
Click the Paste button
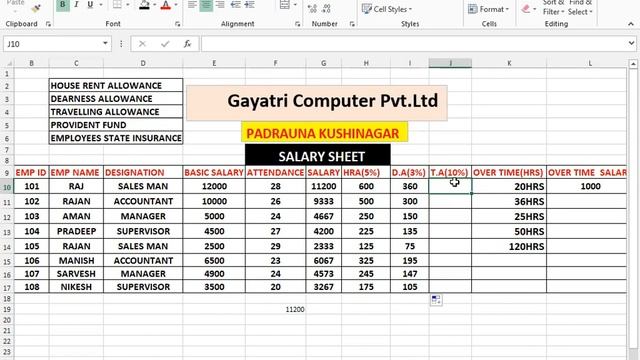[x=16, y=5]
